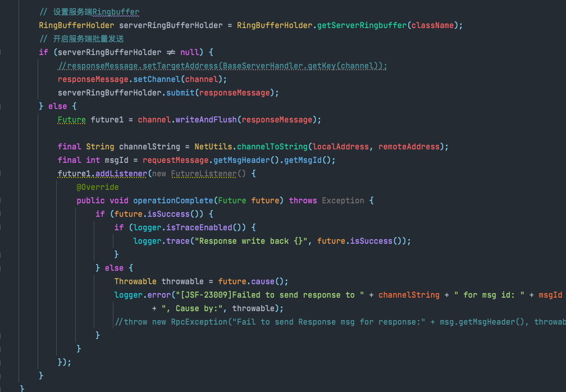Click the remoteAddress argument
Image resolution: width=566 pixels, height=392 pixels.
pyautogui.click(x=409, y=147)
